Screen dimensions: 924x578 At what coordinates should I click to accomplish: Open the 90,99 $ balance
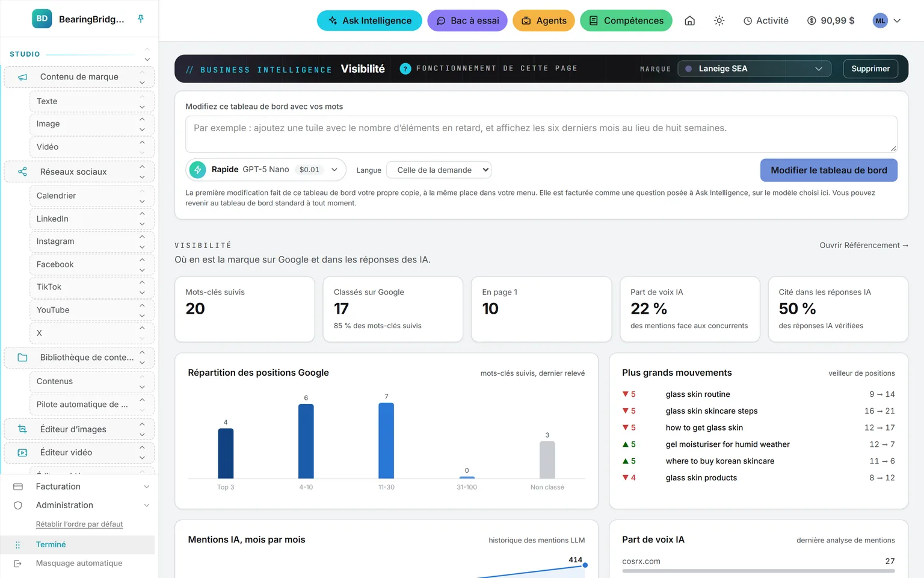point(831,20)
